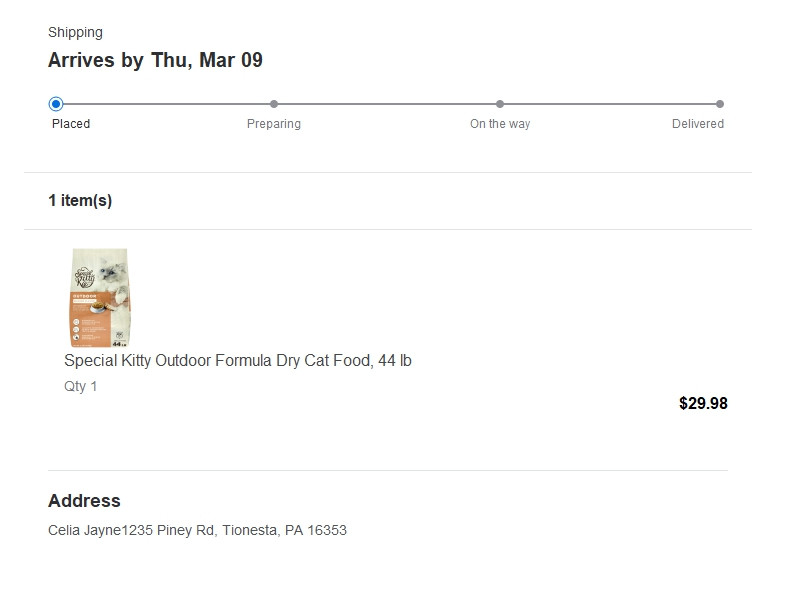
Task: Click the blue Placed status dot
Action: click(x=56, y=104)
